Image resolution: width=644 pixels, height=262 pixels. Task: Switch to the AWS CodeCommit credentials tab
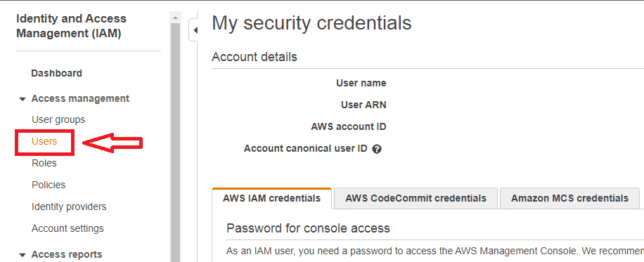(x=416, y=198)
